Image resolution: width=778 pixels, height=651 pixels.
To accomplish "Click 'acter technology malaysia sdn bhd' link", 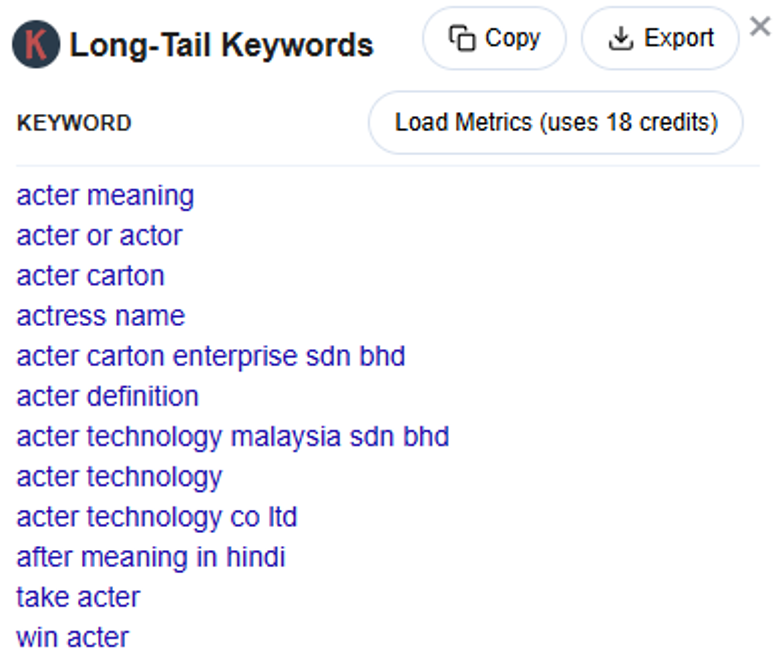I will click(232, 436).
